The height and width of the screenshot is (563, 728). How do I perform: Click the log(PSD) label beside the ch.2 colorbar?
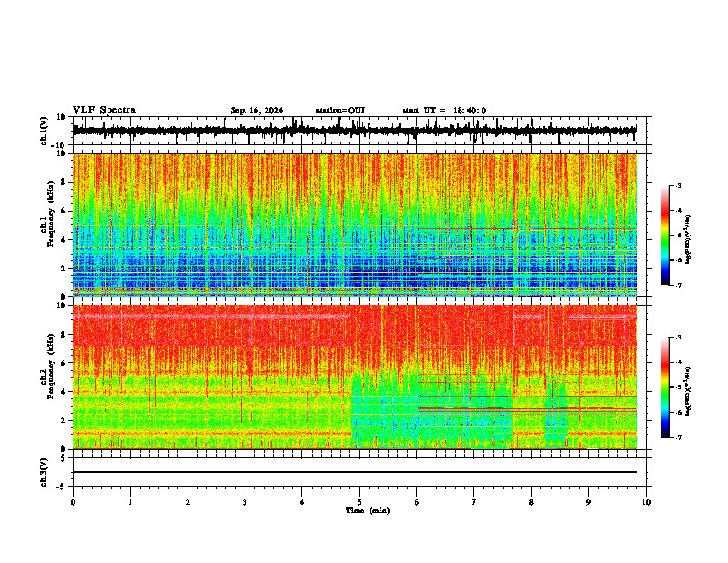pyautogui.click(x=688, y=391)
